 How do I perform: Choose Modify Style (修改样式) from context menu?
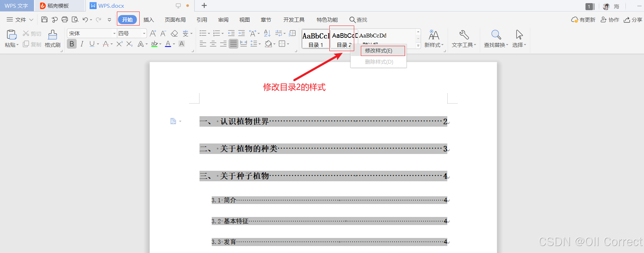[379, 51]
